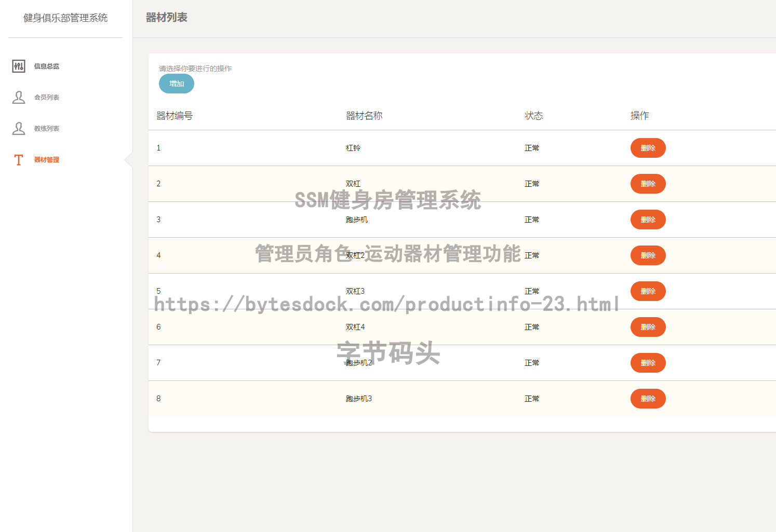Click the equipment name 跑步机3
Image resolution: width=776 pixels, height=532 pixels.
(359, 399)
